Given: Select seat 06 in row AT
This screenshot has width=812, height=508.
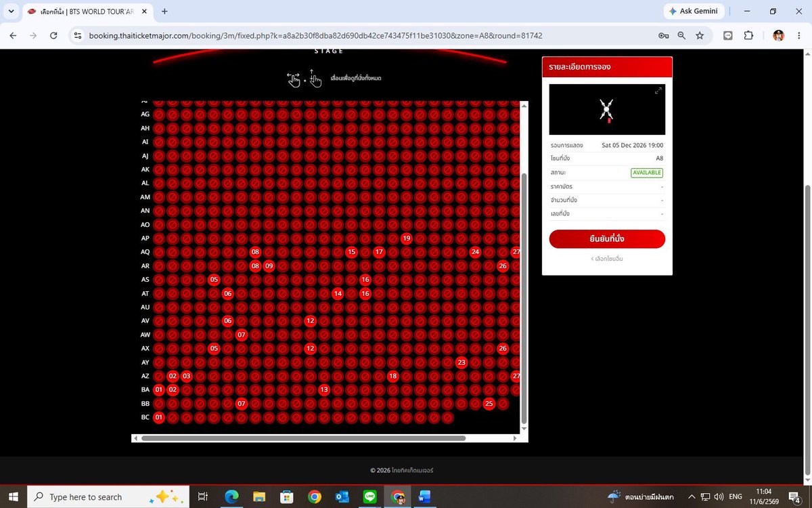Looking at the screenshot, I should click(227, 293).
